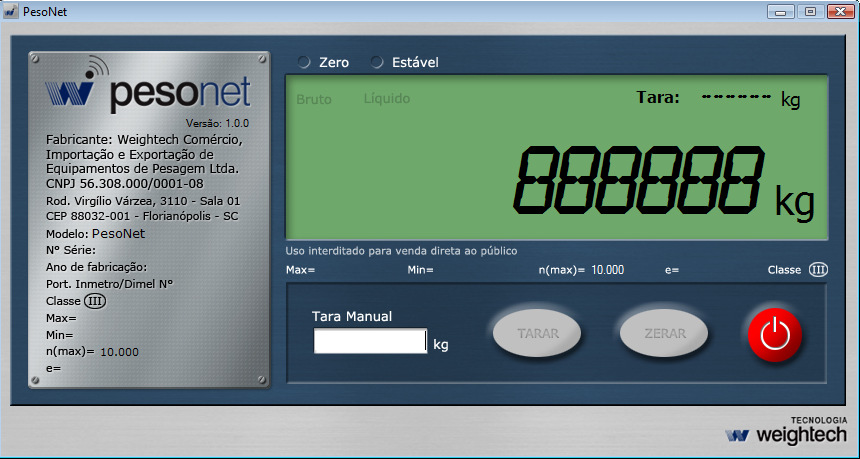The image size is (860, 459).
Task: Click the Líquido label in display
Action: pos(387,99)
